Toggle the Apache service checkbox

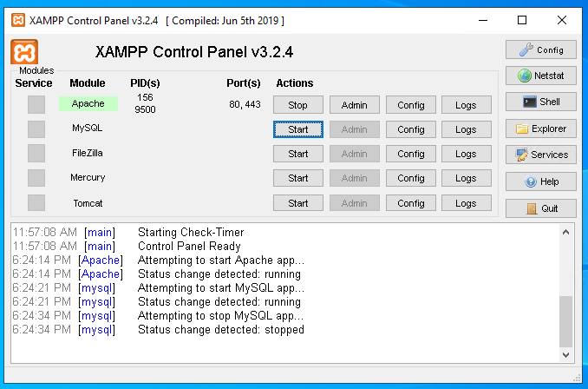pyautogui.click(x=36, y=104)
